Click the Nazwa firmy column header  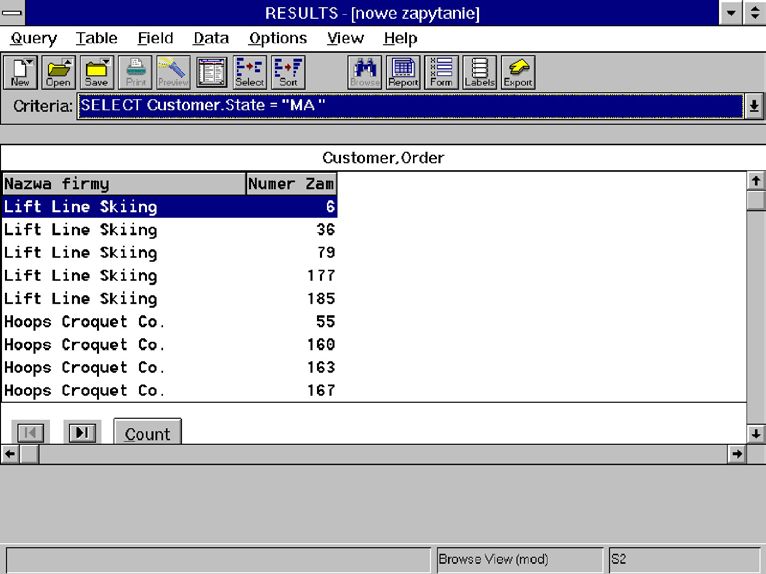123,184
